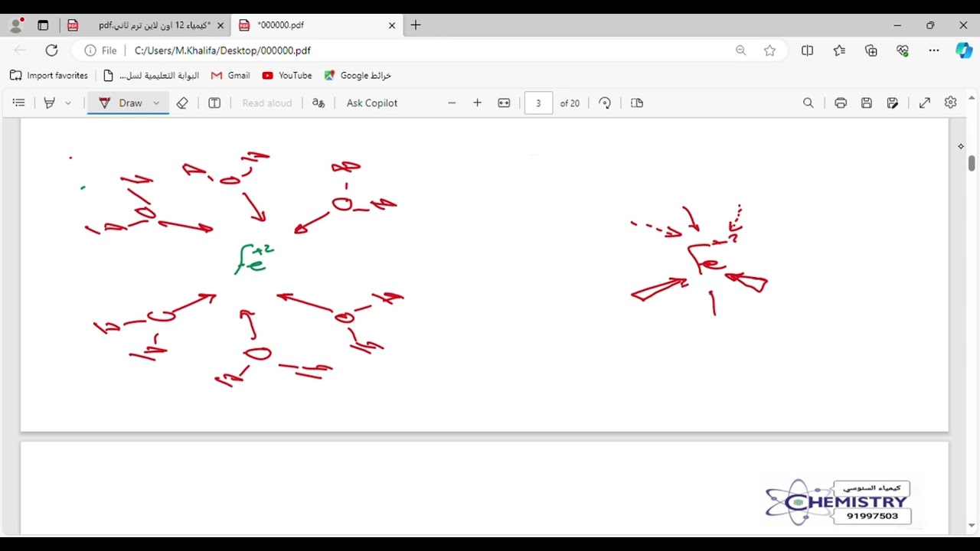Open the Gmail bookmark
This screenshot has width=980, height=551.
(230, 76)
